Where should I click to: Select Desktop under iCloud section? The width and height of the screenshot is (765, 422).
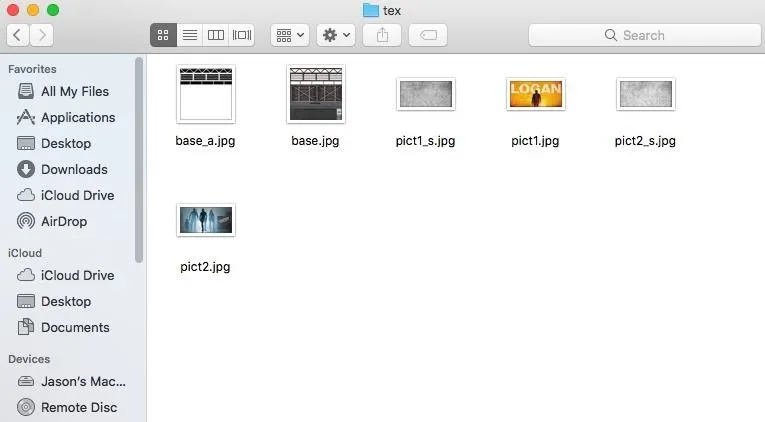pos(67,301)
